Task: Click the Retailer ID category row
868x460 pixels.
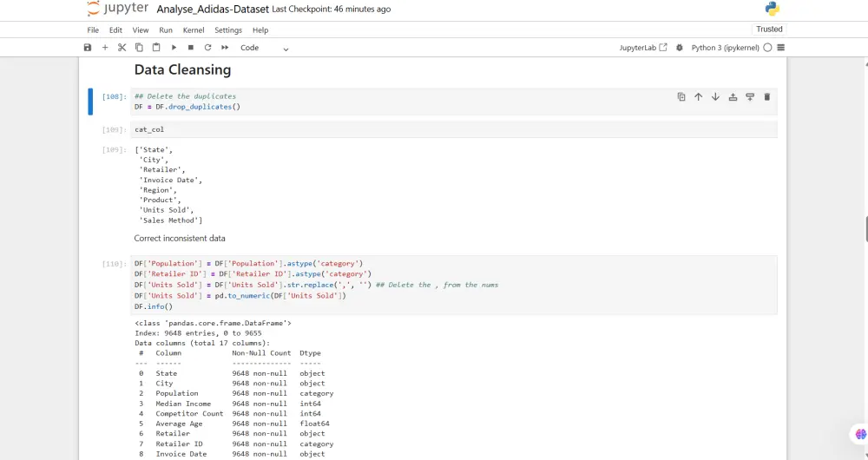Action: [236, 444]
